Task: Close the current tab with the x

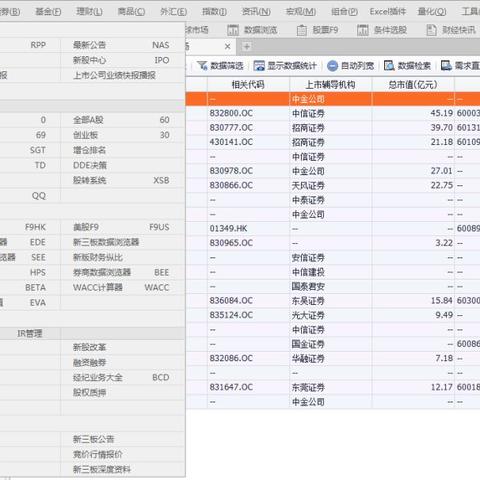Action: click(x=228, y=47)
